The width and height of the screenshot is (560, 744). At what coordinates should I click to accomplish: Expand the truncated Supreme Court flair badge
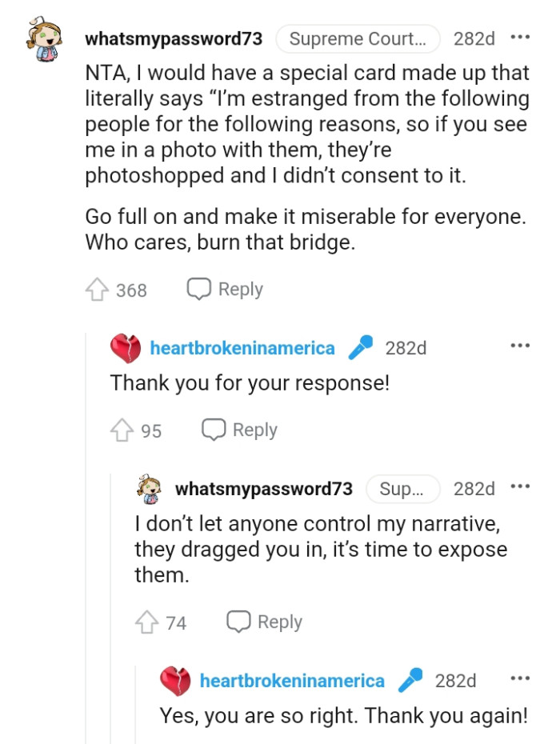358,38
